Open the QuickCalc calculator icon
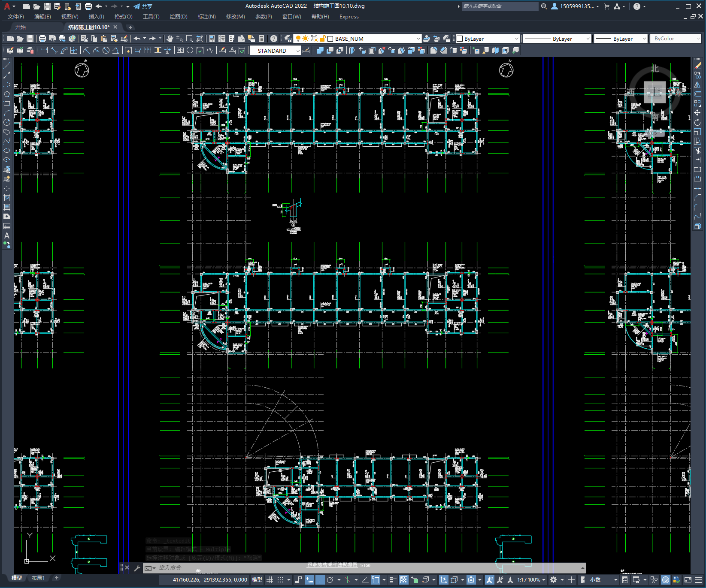Image resolution: width=706 pixels, height=588 pixels. coord(261,39)
